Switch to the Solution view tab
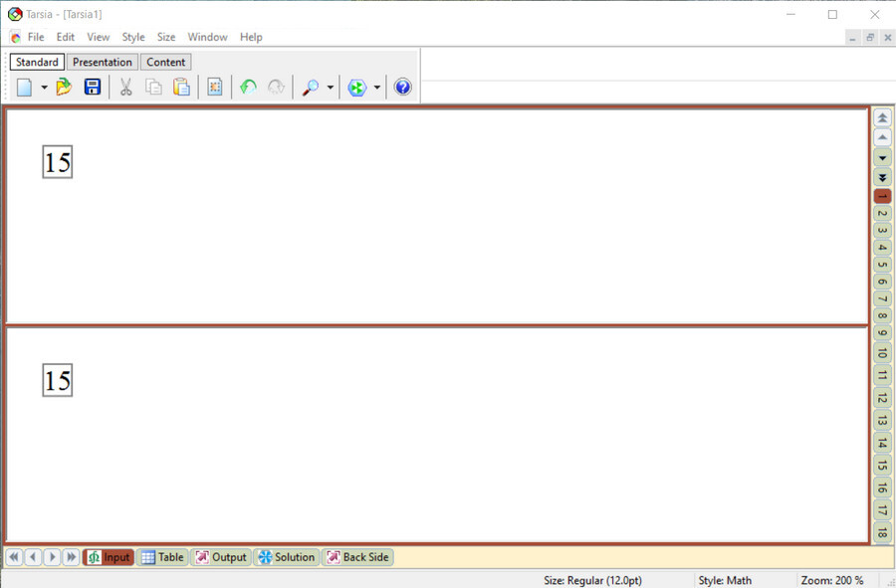This screenshot has width=896, height=588. pos(287,557)
